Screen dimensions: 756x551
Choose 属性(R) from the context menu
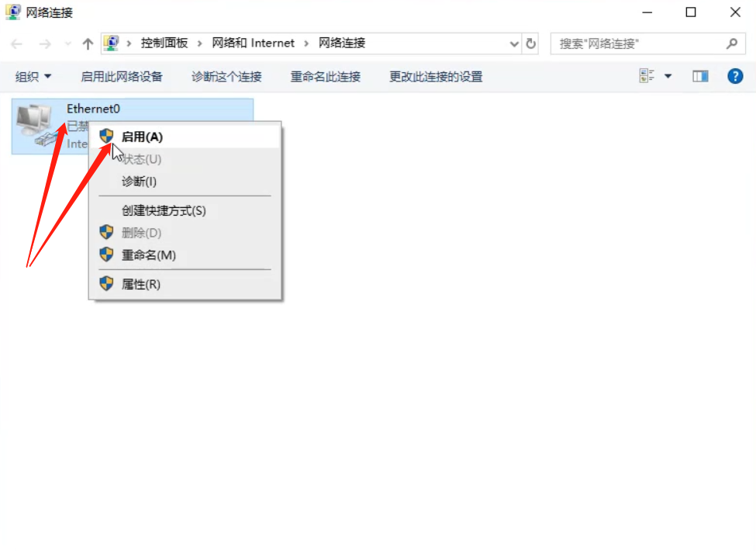point(140,284)
